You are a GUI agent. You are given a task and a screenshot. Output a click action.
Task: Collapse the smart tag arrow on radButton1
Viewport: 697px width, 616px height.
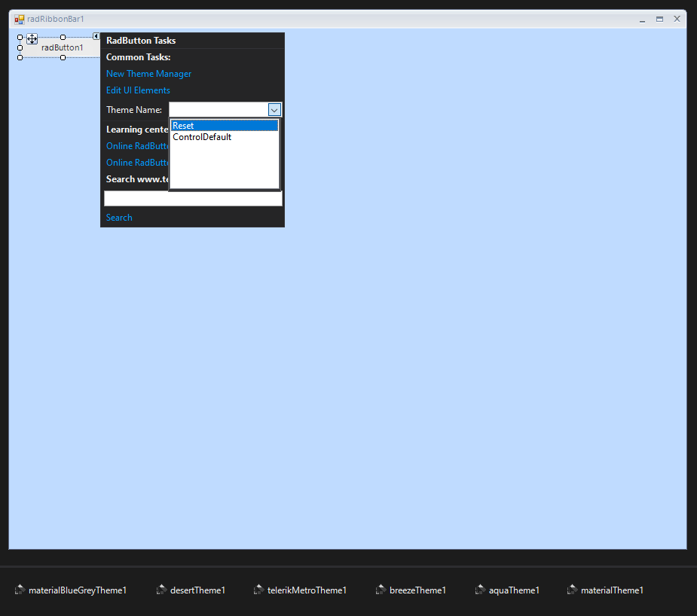coord(96,36)
